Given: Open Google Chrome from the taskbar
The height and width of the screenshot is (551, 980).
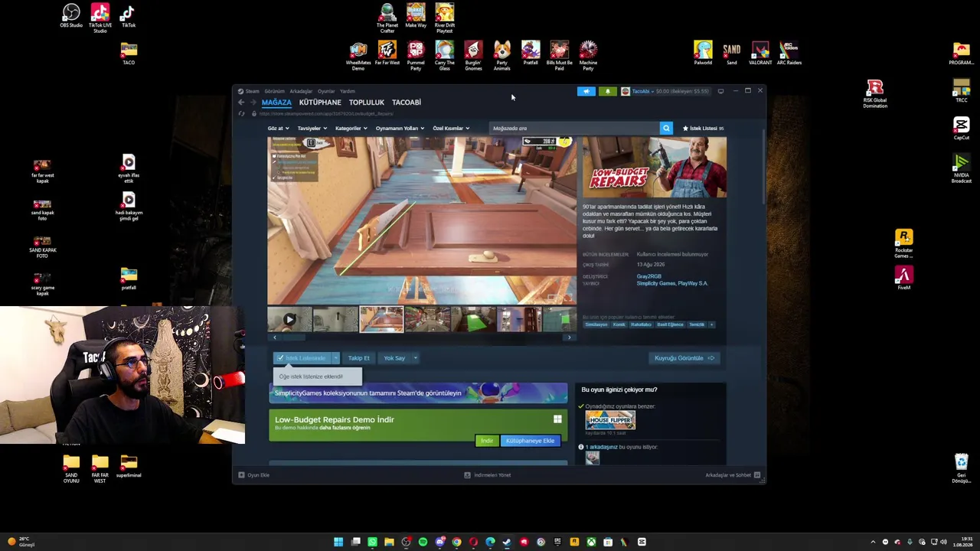Looking at the screenshot, I should point(456,542).
